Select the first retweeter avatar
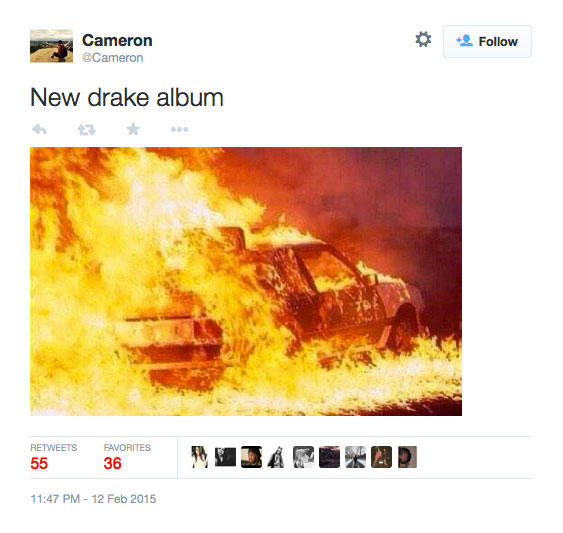 pos(200,457)
